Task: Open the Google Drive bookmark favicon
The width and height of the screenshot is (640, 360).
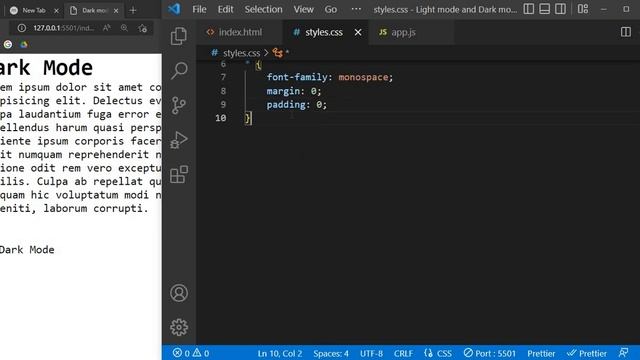Action: tap(24, 44)
